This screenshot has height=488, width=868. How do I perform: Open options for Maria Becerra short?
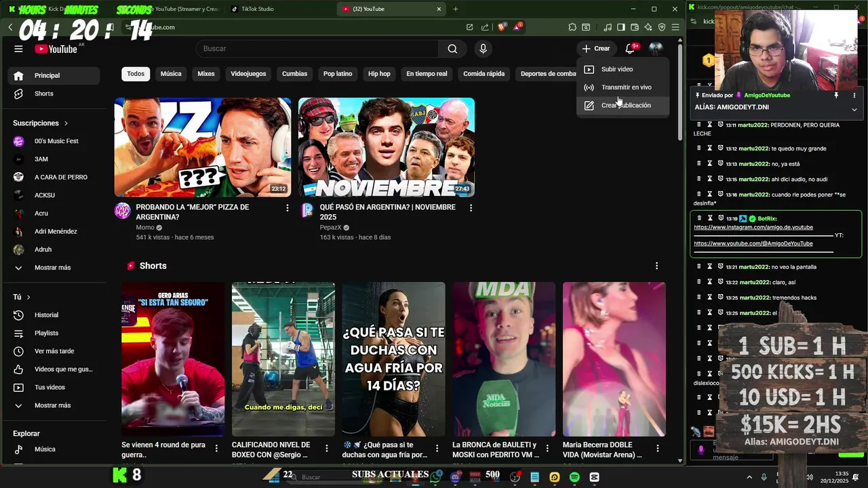658,448
